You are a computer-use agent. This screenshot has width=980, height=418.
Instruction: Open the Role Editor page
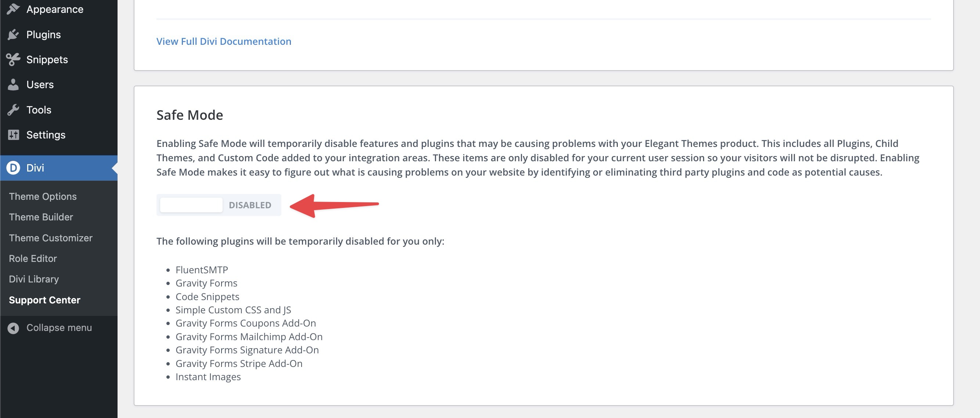point(33,258)
